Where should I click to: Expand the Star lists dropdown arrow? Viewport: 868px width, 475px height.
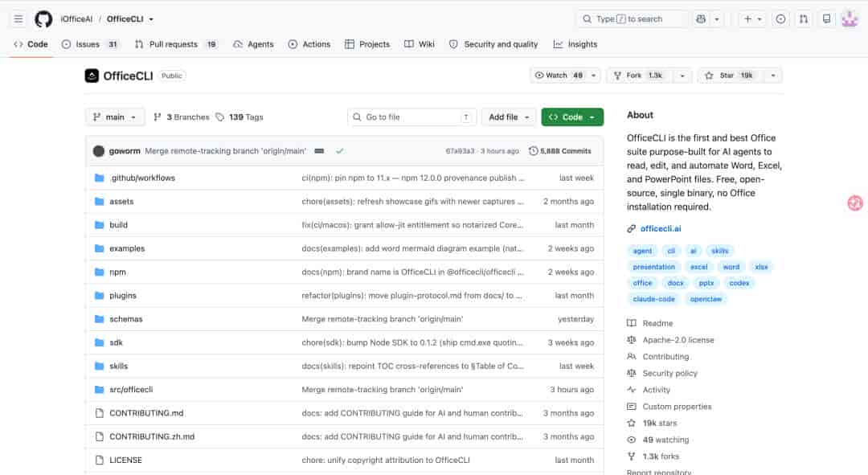(x=773, y=76)
